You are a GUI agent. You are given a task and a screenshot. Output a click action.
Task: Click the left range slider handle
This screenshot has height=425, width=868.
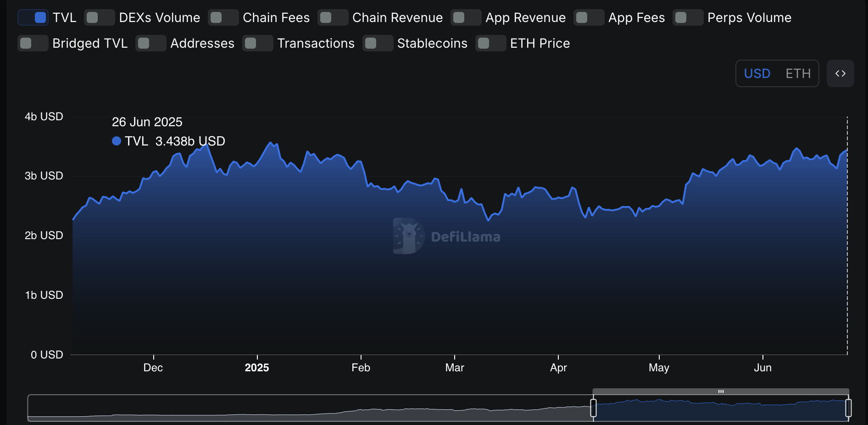(593, 408)
